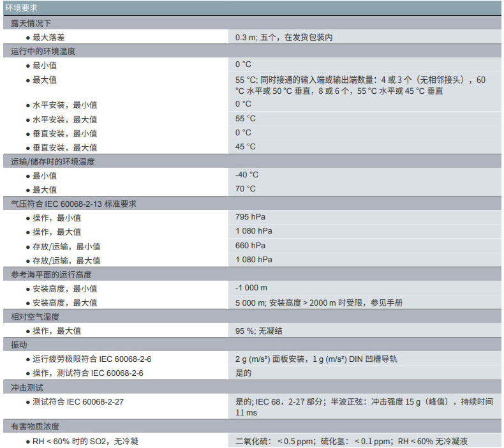This screenshot has height=448, width=504.
Task: Select the 参考海平面的运行高度 section header
Action: click(x=52, y=274)
